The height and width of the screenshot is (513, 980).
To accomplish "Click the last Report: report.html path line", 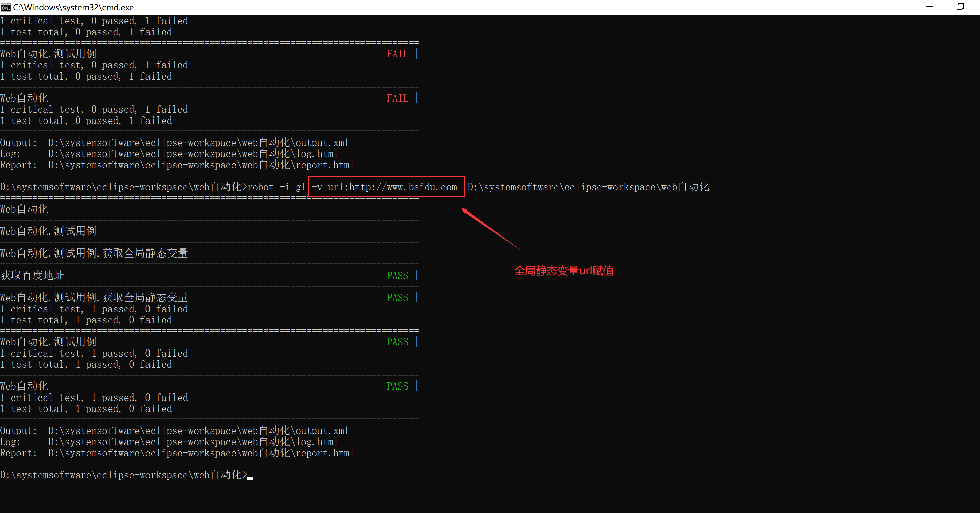I will pos(201,453).
